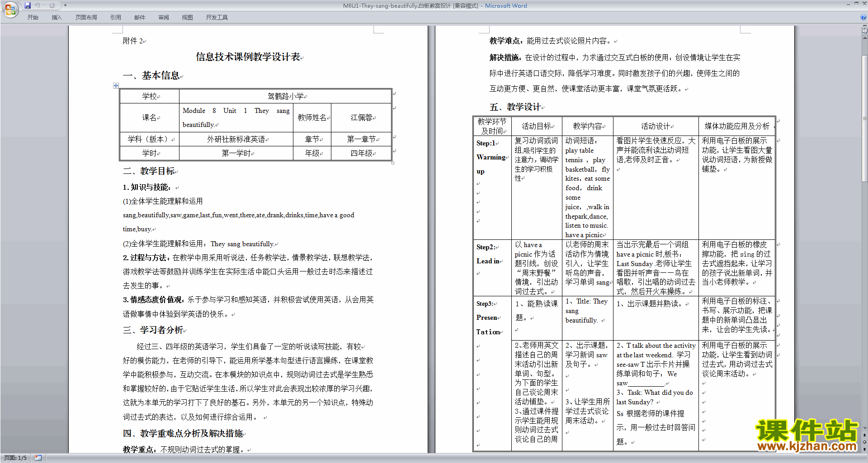Image resolution: width=868 pixels, height=463 pixels.
Task: Switch to the 页面布局 tab
Action: (x=86, y=18)
